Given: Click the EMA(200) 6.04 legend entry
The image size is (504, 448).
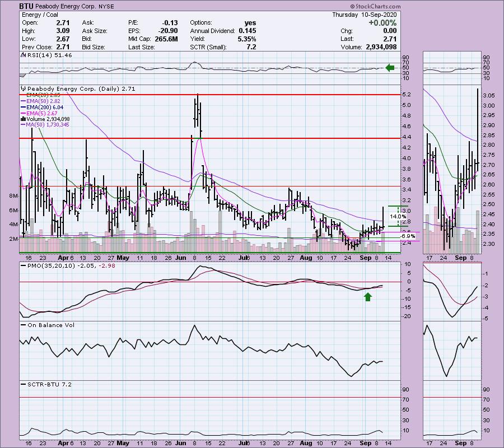Looking at the screenshot, I should 42,108.
